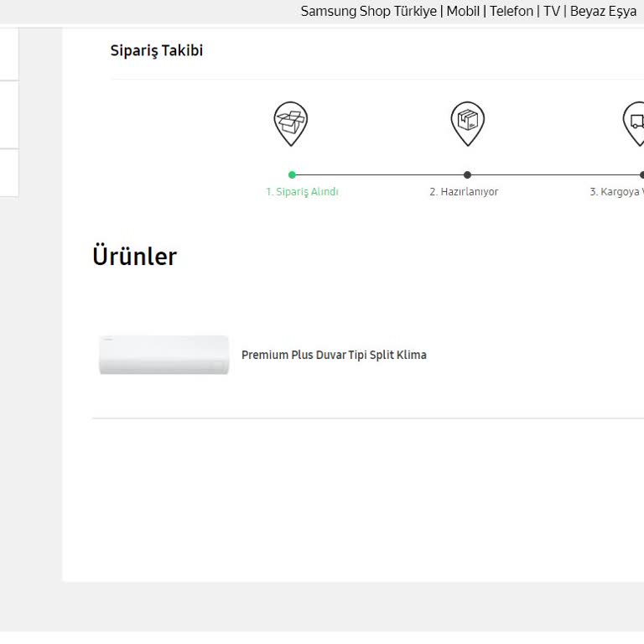
Task: Open the Premium Plus Duvar Tipi Split Klima link
Action: [334, 355]
